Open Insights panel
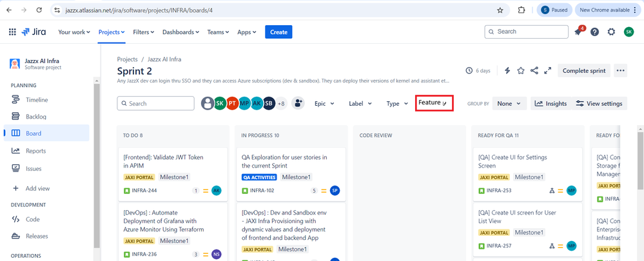The image size is (644, 261). coord(551,104)
